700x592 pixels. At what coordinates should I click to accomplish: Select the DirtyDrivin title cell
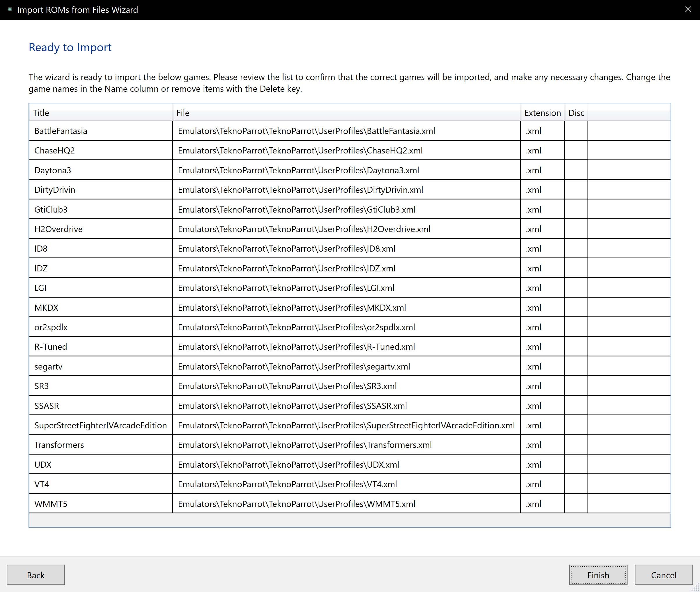click(x=101, y=190)
